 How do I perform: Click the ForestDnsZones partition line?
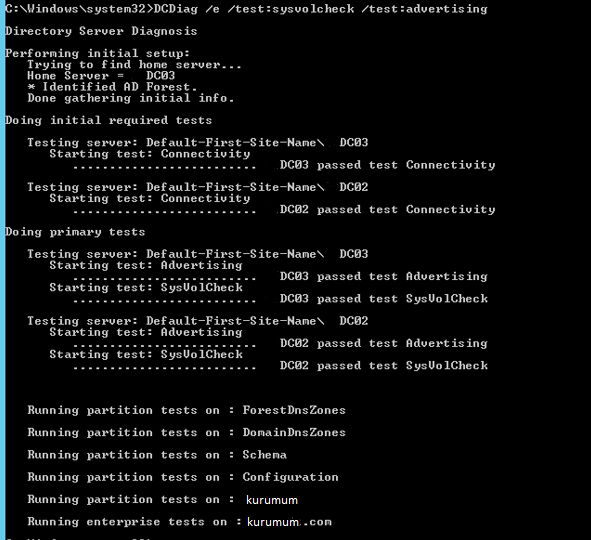click(187, 410)
